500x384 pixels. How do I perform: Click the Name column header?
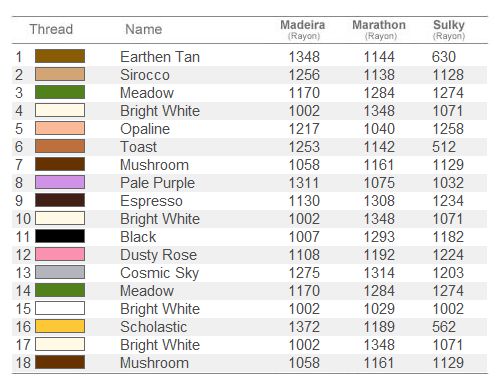click(x=144, y=29)
